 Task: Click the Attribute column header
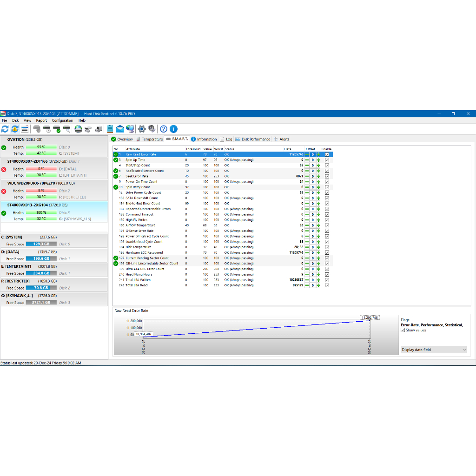point(133,149)
